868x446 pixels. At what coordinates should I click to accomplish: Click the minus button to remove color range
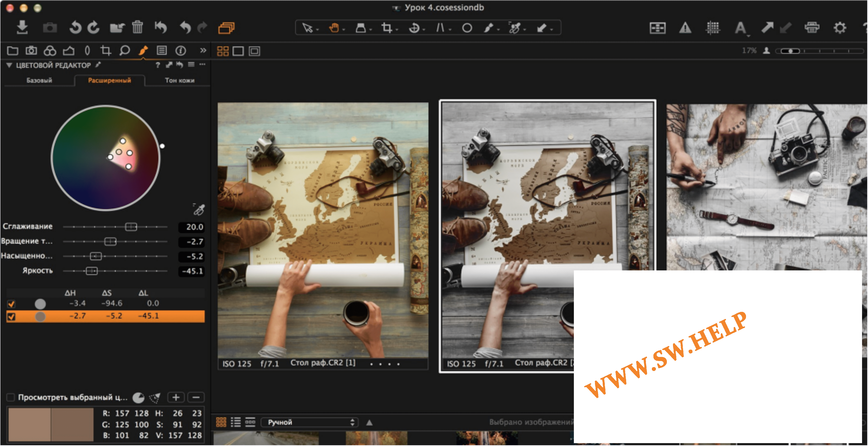196,397
